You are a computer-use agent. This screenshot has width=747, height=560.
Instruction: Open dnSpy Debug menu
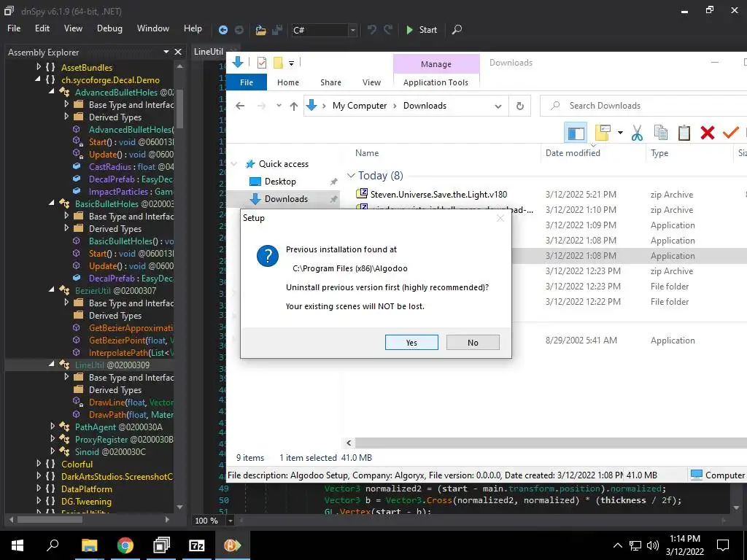pos(109,28)
